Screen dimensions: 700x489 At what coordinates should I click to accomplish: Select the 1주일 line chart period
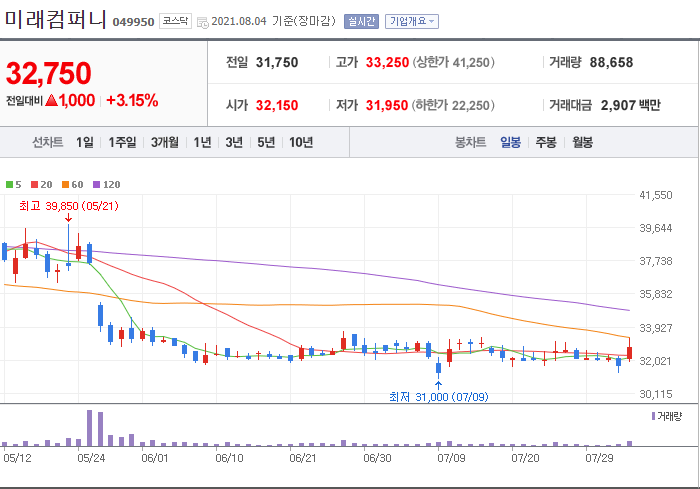[x=122, y=142]
